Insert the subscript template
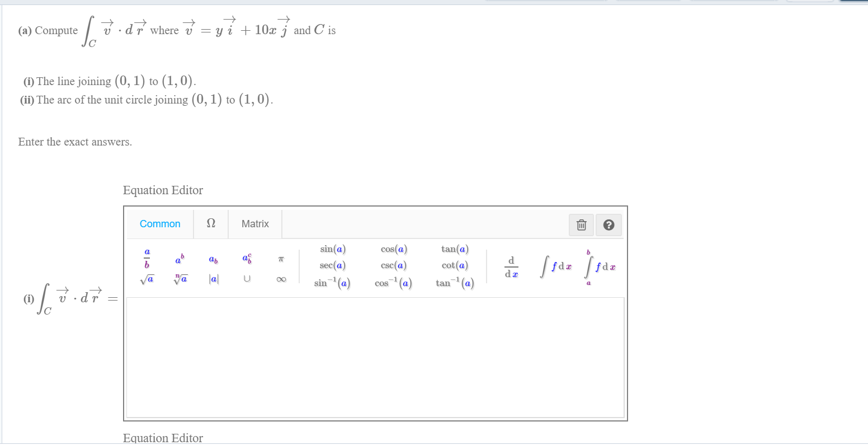Viewport: 868px width, 445px height. (x=213, y=260)
